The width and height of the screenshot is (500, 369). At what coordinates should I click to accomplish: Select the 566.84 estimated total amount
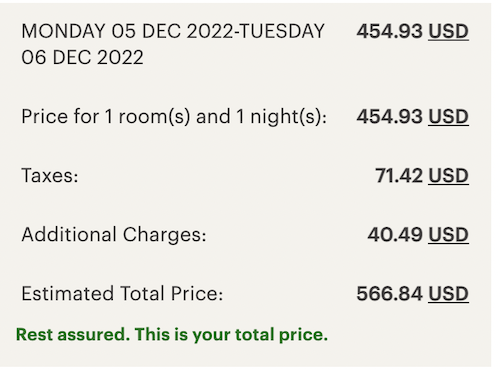point(390,294)
